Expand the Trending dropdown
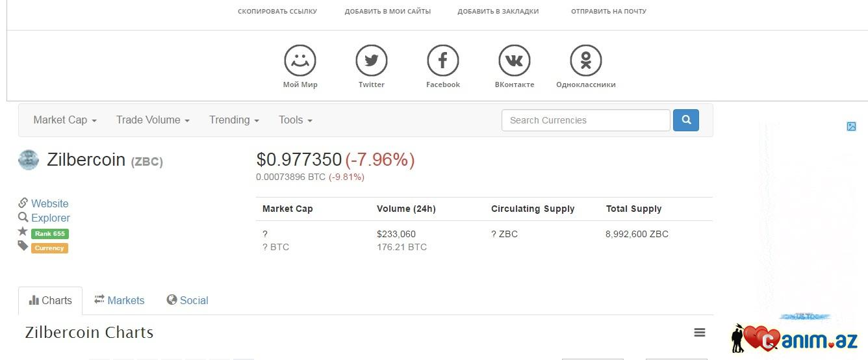 234,120
